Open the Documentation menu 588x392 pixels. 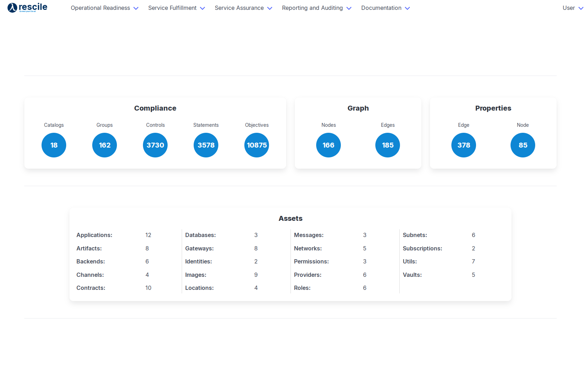click(x=385, y=8)
